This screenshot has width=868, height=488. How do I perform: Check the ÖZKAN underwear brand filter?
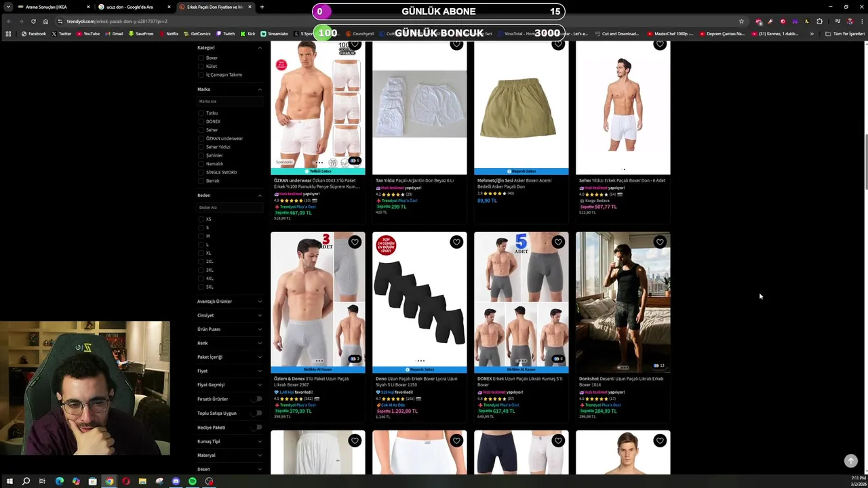click(201, 138)
